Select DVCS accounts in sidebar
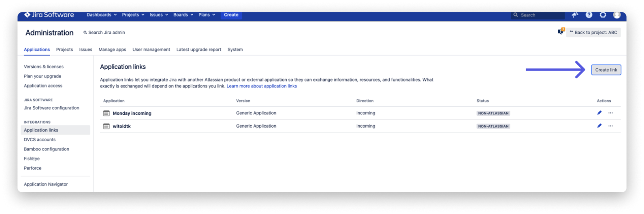644x214 pixels. 40,140
